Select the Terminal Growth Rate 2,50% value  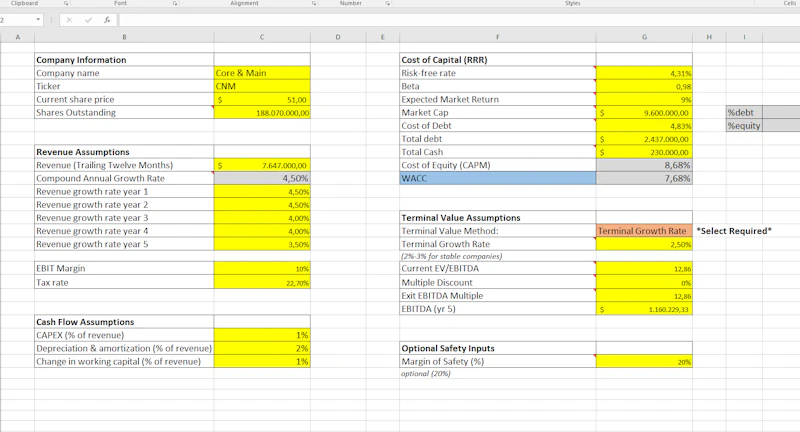(644, 244)
